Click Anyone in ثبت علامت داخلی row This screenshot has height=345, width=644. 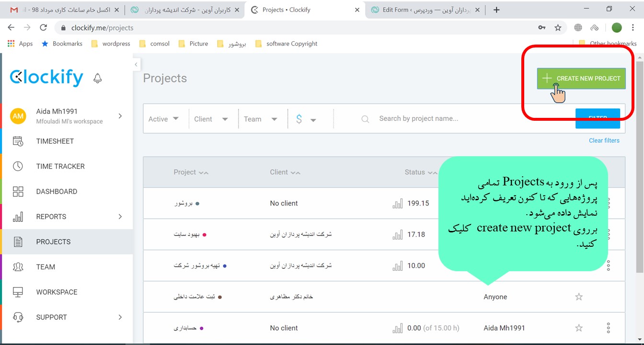coord(495,297)
